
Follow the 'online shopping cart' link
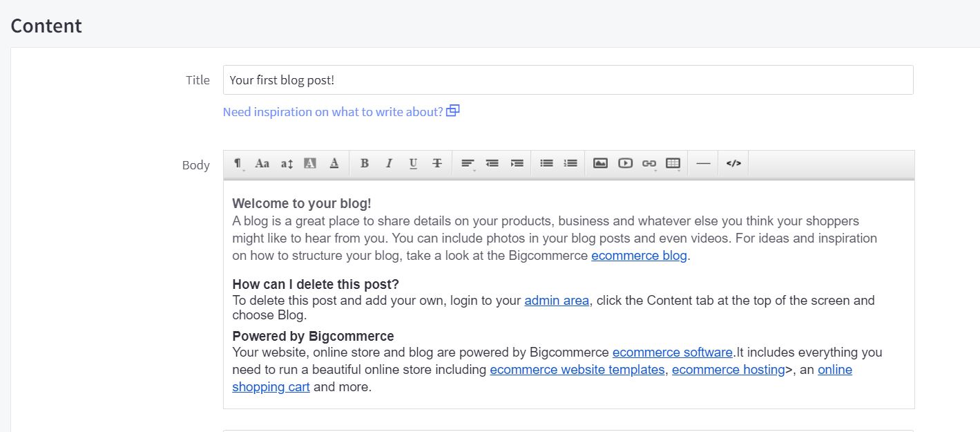point(271,387)
